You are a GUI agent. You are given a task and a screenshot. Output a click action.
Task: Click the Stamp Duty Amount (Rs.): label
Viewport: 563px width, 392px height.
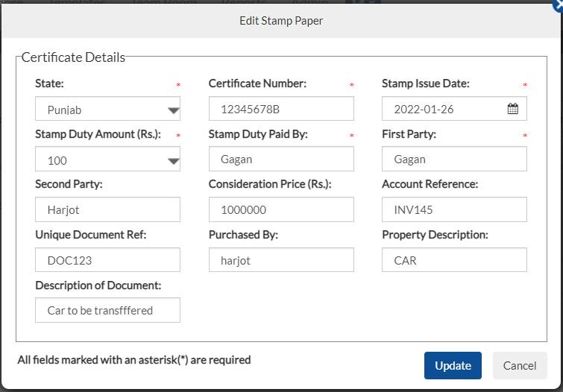(98, 134)
